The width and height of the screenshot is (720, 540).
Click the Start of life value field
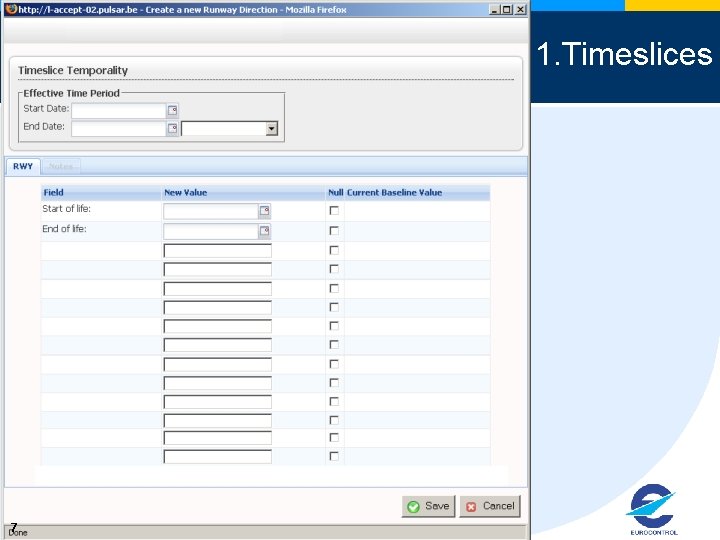pos(211,211)
